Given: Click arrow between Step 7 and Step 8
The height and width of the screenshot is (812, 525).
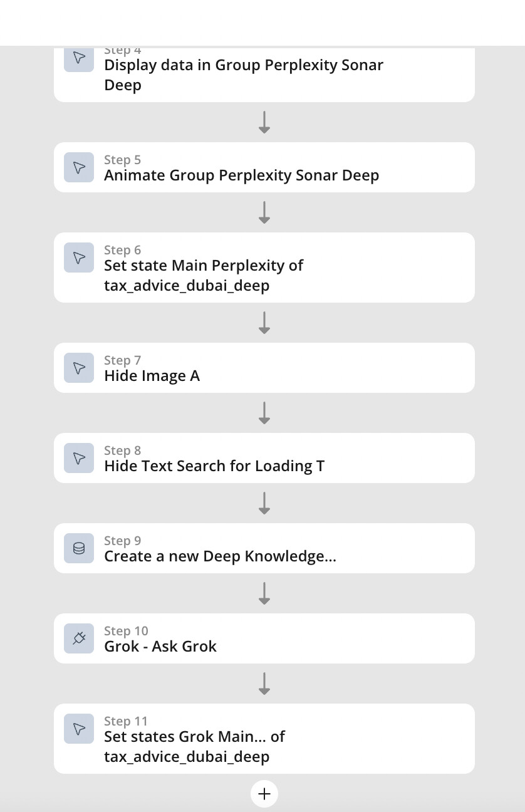Looking at the screenshot, I should click(264, 413).
